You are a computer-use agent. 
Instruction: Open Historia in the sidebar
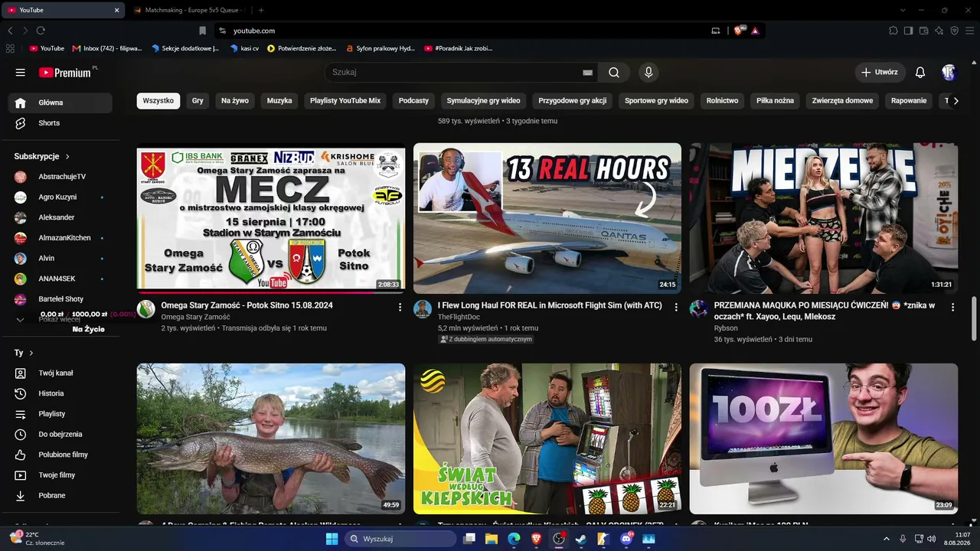coord(60,393)
